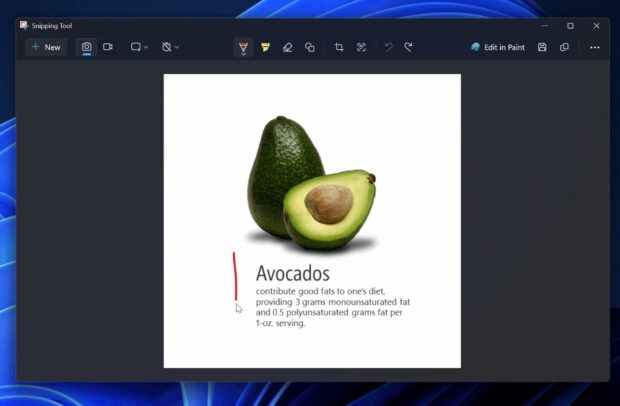The width and height of the screenshot is (620, 406).
Task: Open the snipping mode shape dropdown
Action: click(139, 47)
